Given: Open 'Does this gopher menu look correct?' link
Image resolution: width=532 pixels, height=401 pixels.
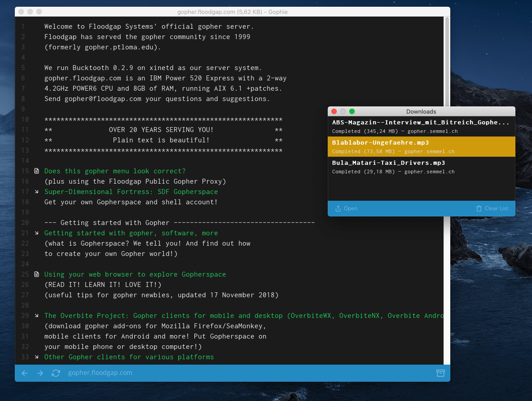Looking at the screenshot, I should click(x=114, y=171).
